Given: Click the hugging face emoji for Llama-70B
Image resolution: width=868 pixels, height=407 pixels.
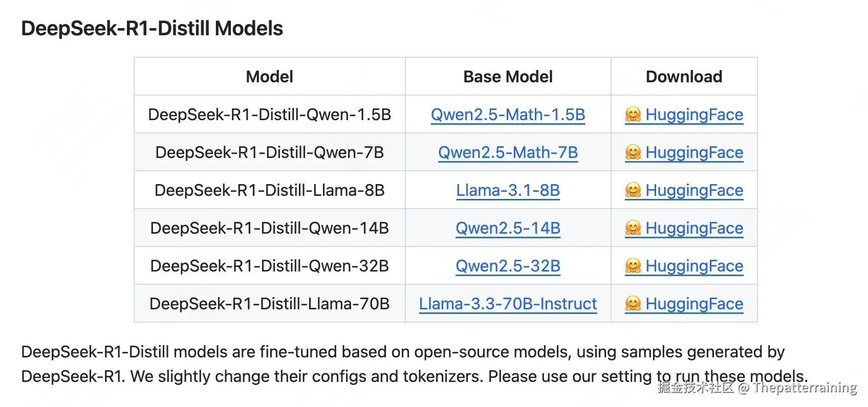Looking at the screenshot, I should pos(633,304).
